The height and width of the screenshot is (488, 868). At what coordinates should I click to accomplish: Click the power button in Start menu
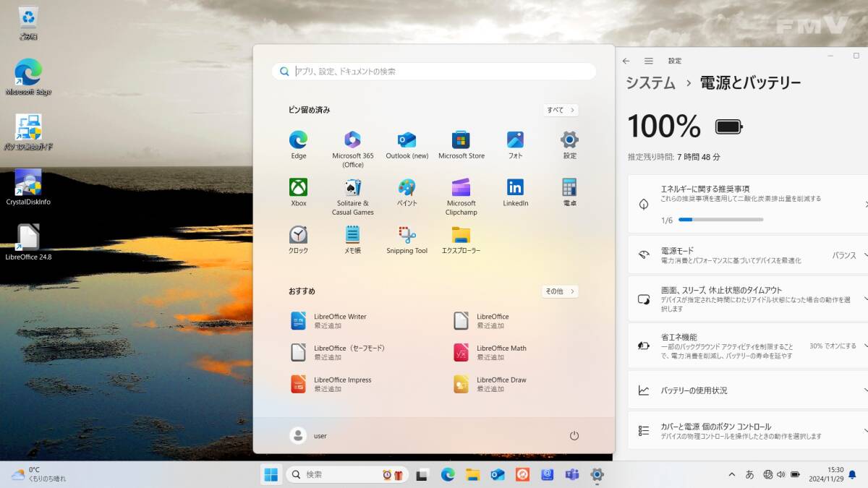pos(574,436)
